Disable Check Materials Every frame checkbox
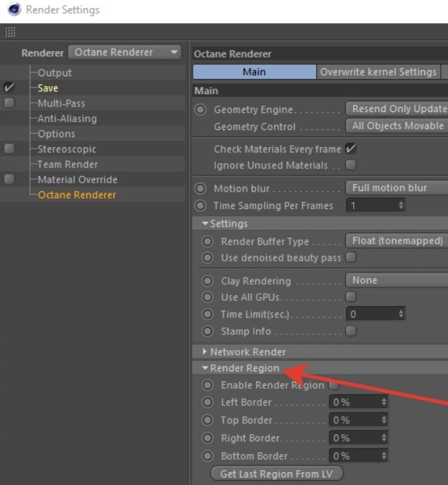This screenshot has height=485, width=448. tap(351, 149)
